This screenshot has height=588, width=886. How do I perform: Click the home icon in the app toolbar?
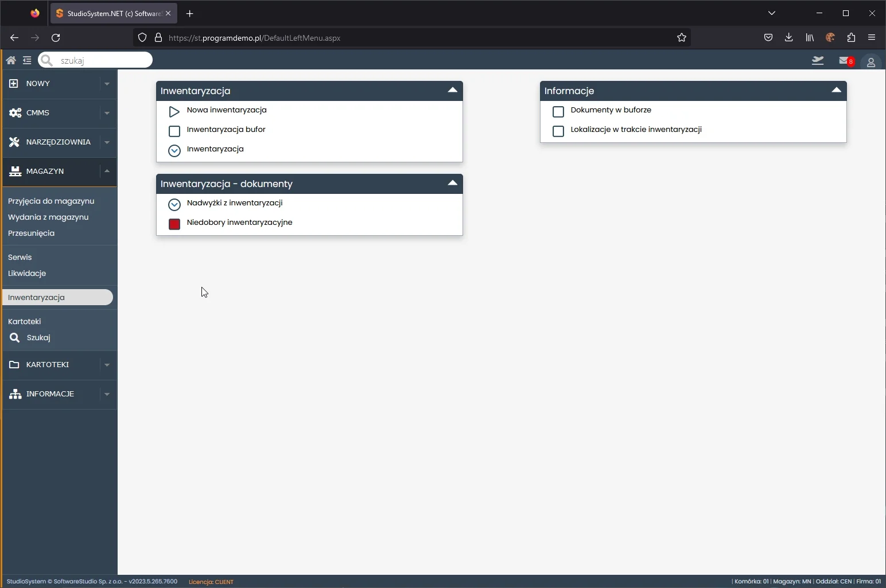[11, 60]
